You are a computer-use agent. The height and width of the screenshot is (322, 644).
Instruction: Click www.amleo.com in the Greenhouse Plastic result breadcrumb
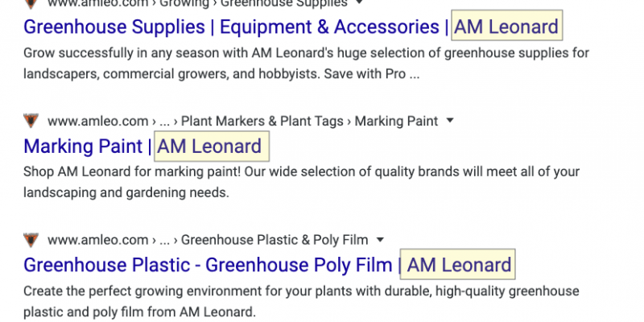pos(98,240)
